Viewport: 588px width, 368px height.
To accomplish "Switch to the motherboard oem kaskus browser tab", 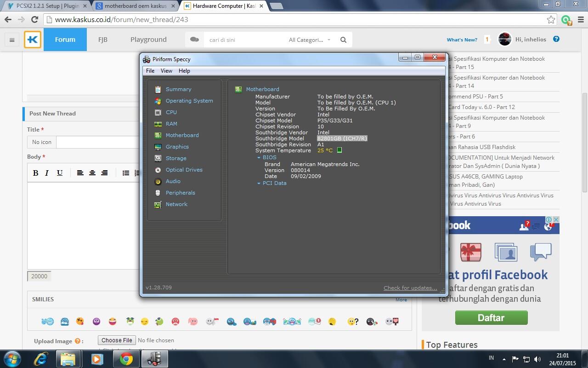I will pyautogui.click(x=135, y=6).
